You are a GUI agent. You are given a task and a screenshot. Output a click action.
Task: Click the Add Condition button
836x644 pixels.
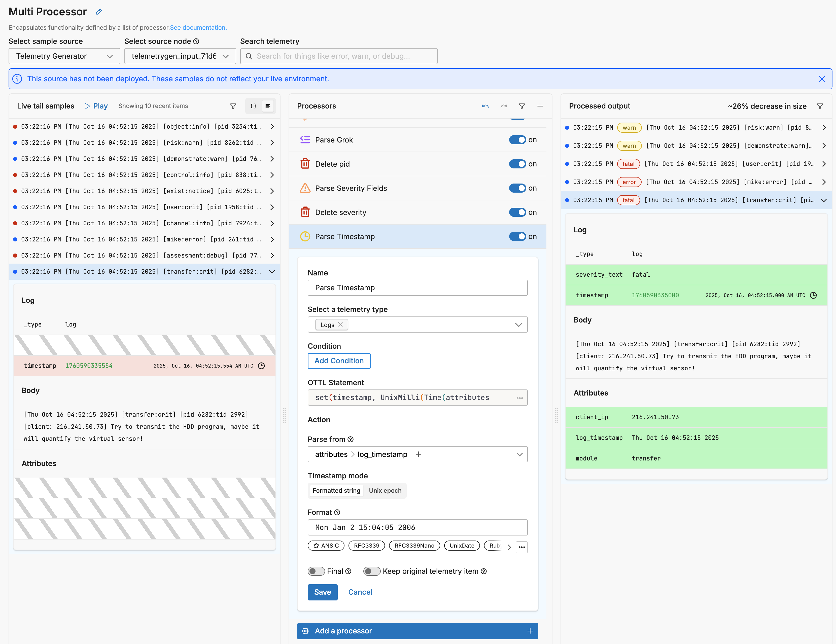click(339, 361)
